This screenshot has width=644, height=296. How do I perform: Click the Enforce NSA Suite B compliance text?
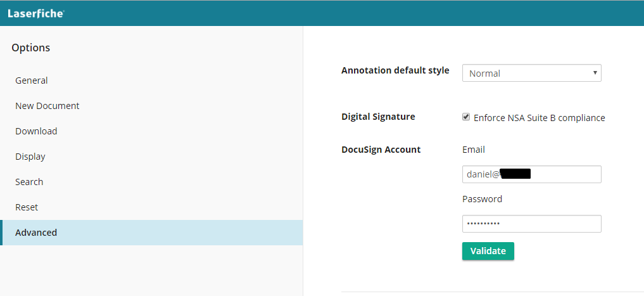(x=540, y=118)
